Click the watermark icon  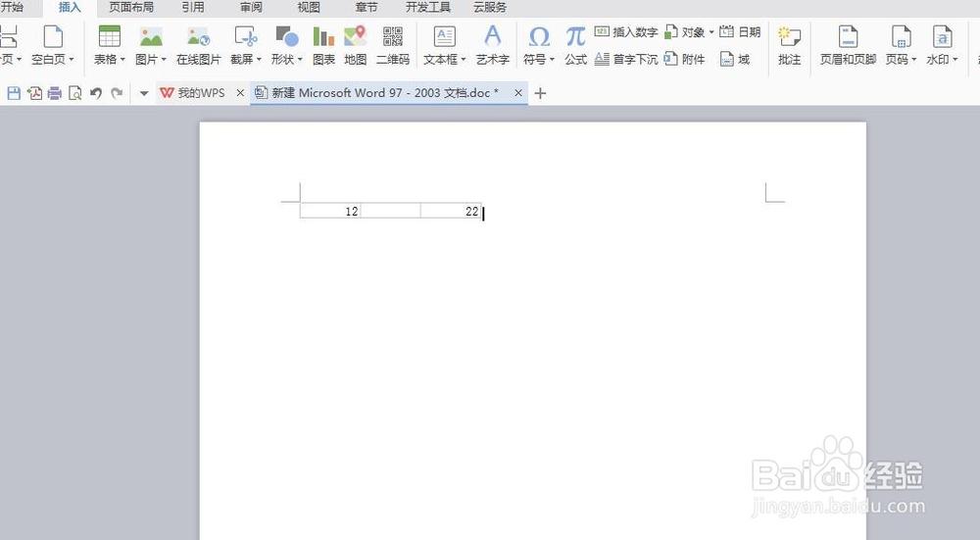942,37
